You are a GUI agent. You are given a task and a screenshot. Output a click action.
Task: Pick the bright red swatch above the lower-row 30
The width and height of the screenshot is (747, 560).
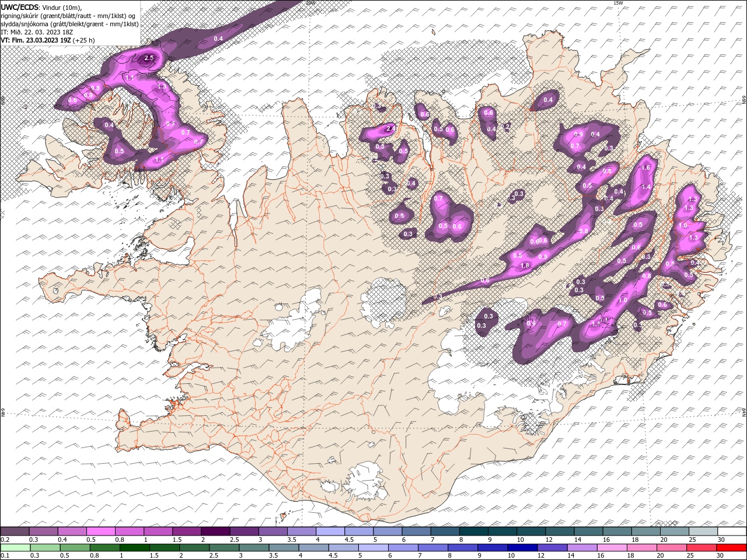[x=731, y=548]
